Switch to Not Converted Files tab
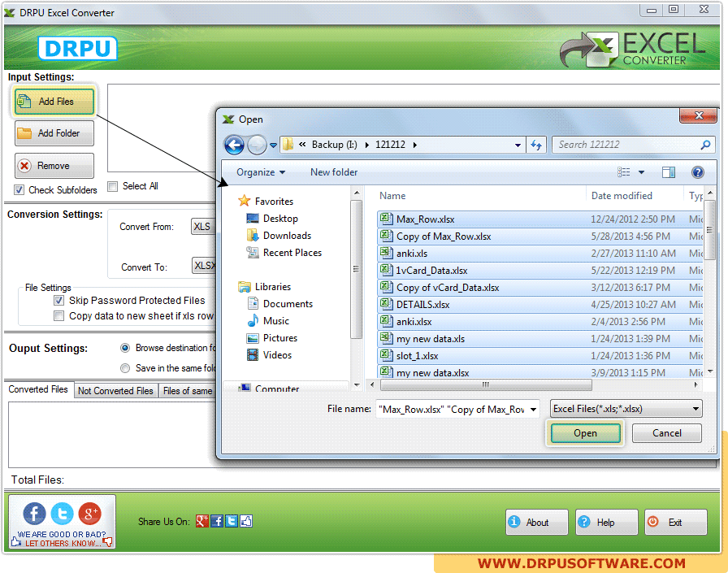728x573 pixels. click(115, 391)
